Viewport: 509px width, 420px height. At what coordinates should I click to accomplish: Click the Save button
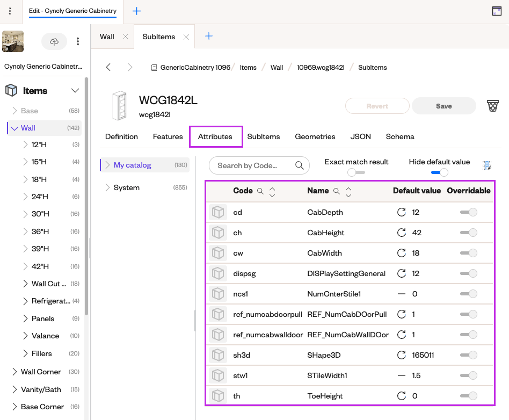443,106
